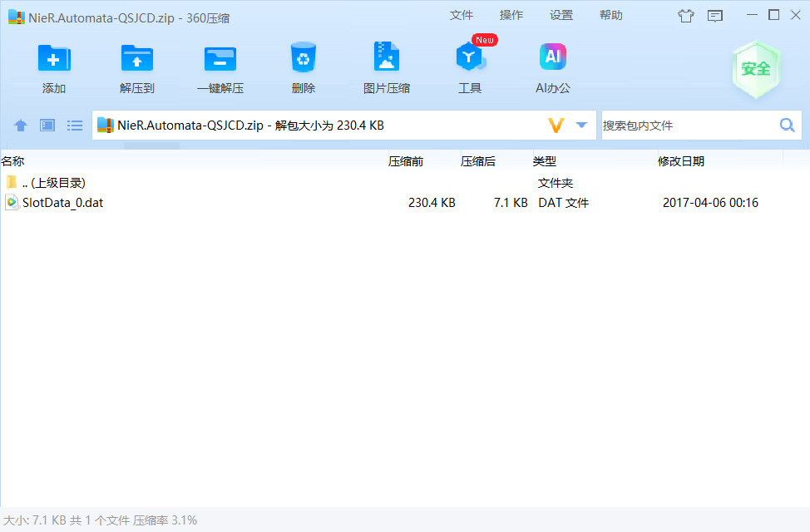
Task: Switch to thumbnail view icon
Action: click(47, 125)
